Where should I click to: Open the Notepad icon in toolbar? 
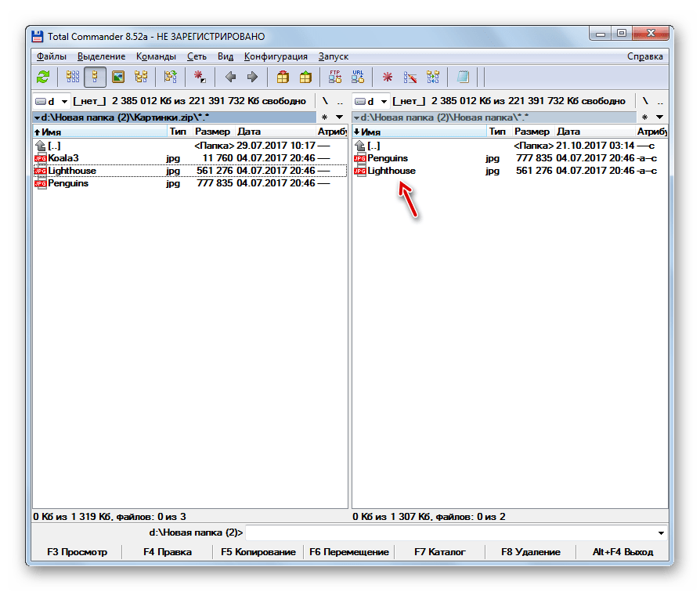(464, 77)
